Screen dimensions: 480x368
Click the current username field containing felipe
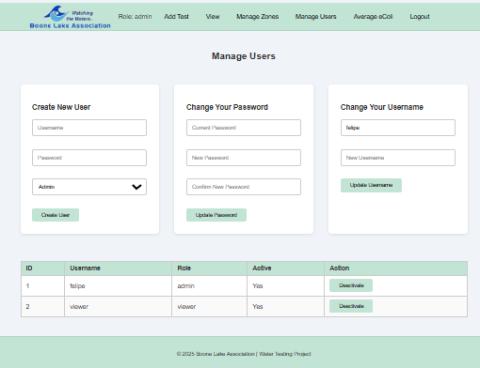point(398,128)
